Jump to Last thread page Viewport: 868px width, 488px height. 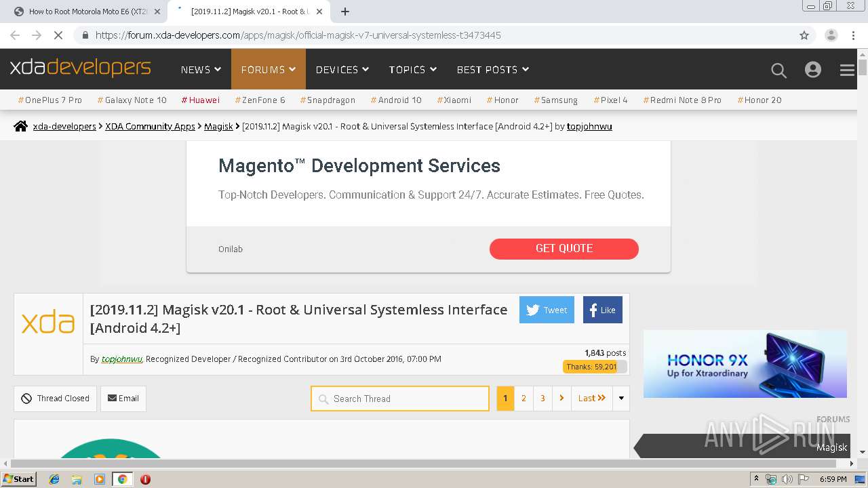pyautogui.click(x=592, y=399)
